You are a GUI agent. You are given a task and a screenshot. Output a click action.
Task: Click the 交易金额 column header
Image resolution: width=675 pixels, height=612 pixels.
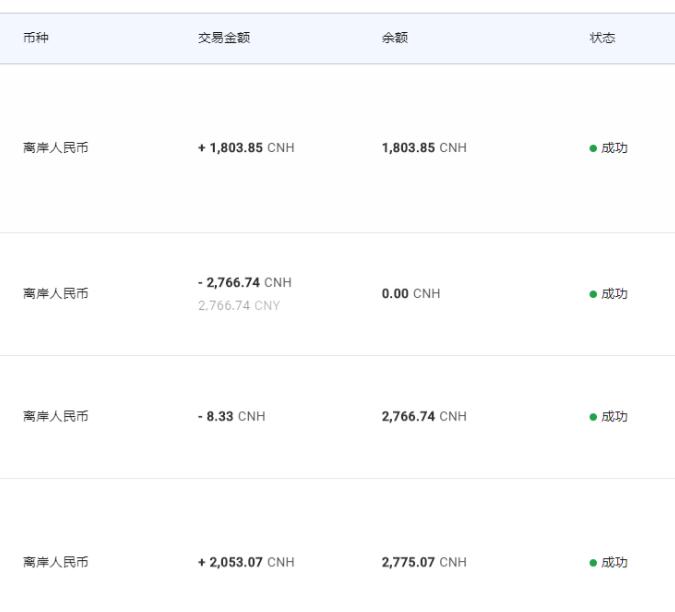224,38
